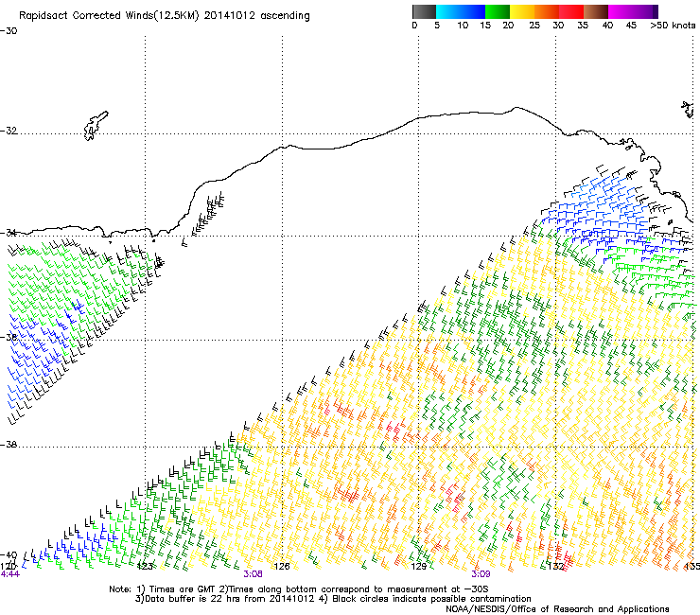The width and height of the screenshot is (700, 615).
Task: Click the purple time label '4:44'
Action: click(x=9, y=574)
